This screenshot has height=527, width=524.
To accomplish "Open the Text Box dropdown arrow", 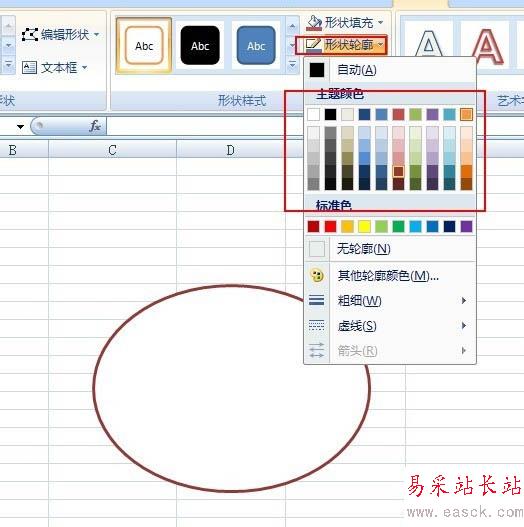I will pyautogui.click(x=84, y=68).
